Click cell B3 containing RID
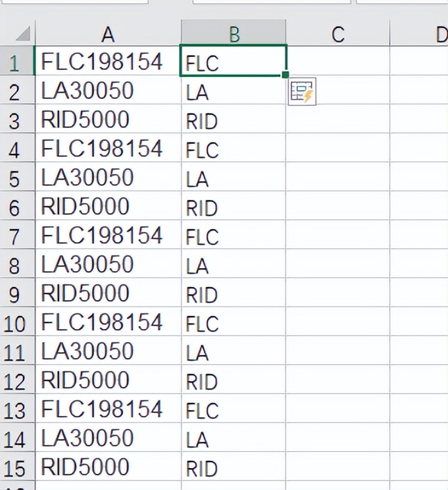Viewport: 448px width, 490px height. 233,119
